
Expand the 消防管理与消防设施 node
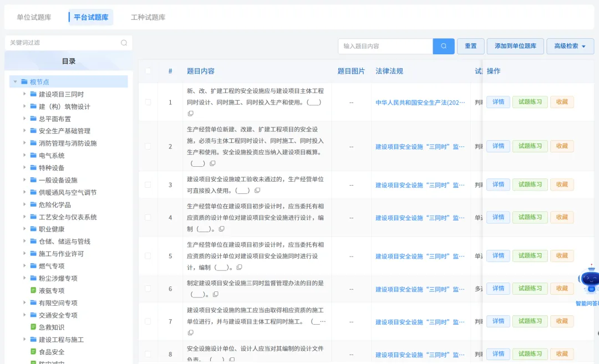click(x=24, y=143)
